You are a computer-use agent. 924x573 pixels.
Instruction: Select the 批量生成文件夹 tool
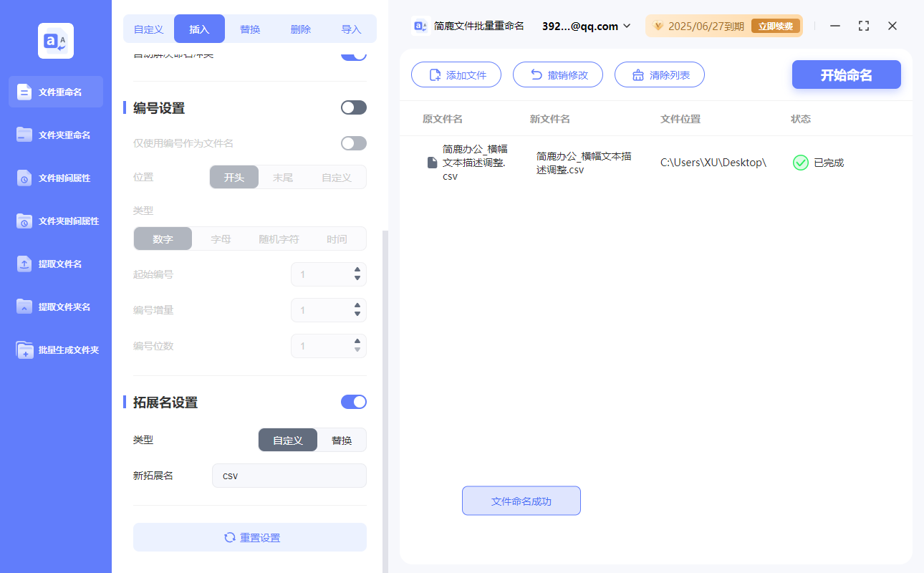tap(55, 350)
